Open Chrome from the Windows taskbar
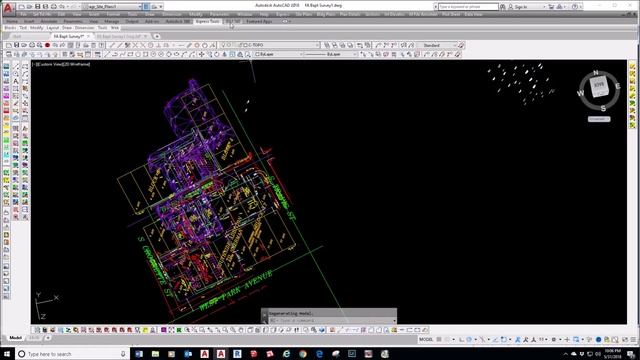This screenshot has width=640, height=360. [x=302, y=354]
